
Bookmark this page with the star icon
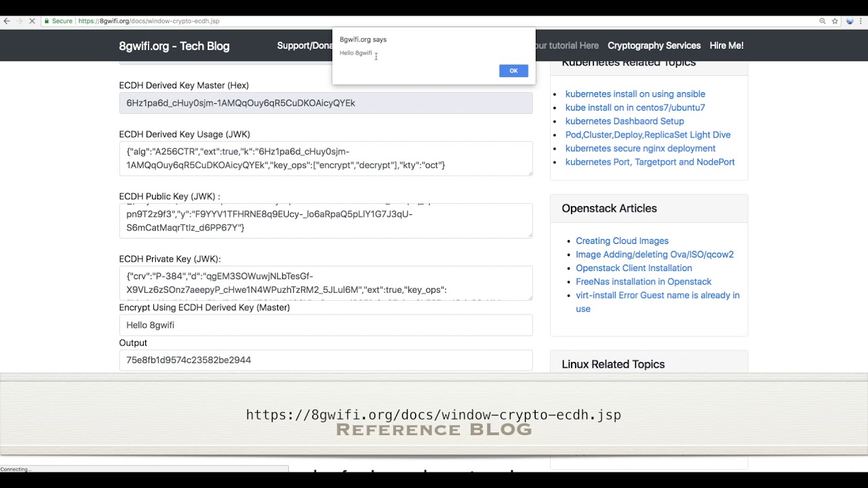tap(835, 21)
